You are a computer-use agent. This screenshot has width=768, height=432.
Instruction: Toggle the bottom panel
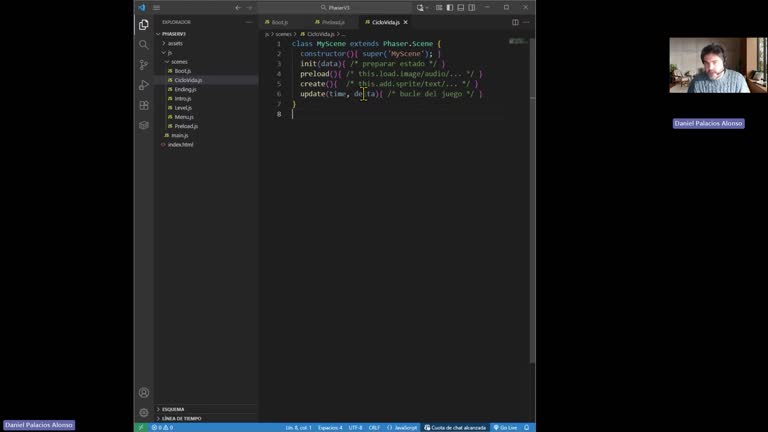pyautogui.click(x=460, y=8)
